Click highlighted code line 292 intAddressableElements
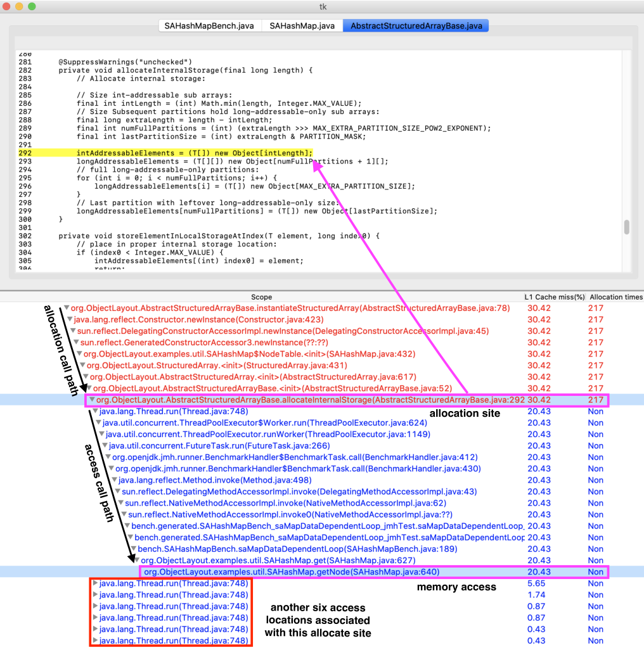Screen dimensions: 644x648 coord(195,153)
